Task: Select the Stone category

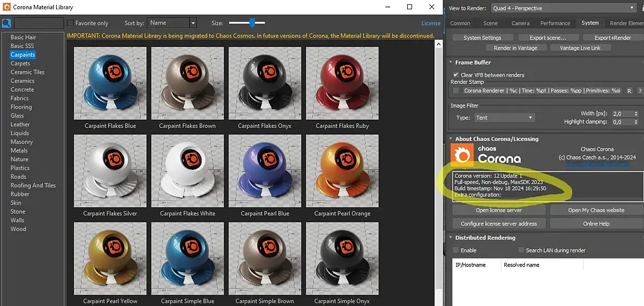Action: pos(18,211)
